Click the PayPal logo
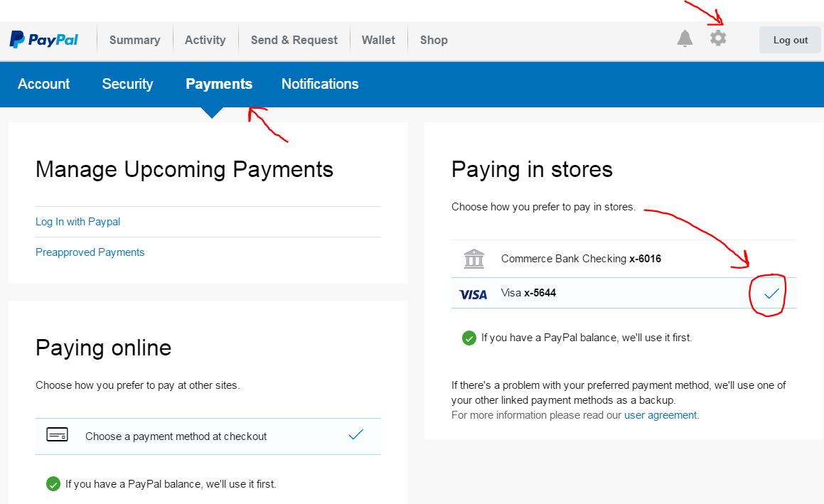The image size is (824, 504). pos(43,39)
